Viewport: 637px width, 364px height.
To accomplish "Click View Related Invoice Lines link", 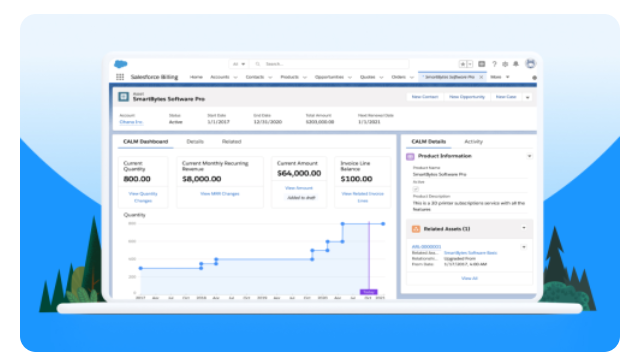I will (363, 197).
